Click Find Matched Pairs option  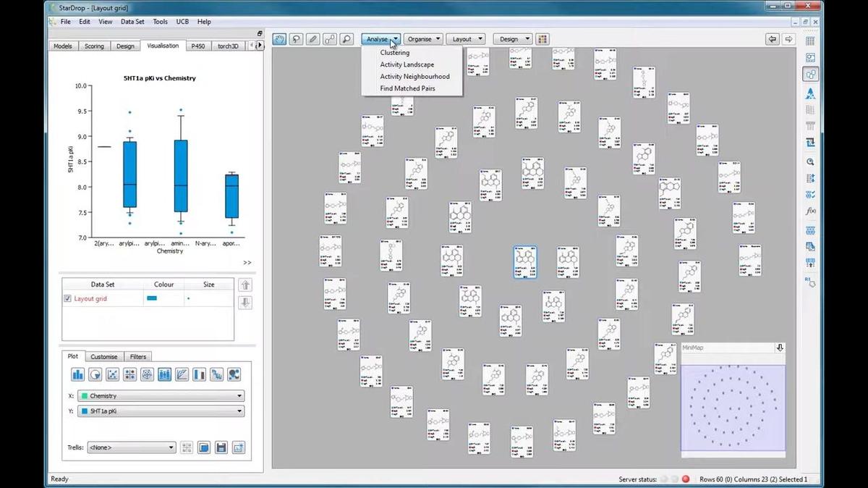(x=407, y=88)
